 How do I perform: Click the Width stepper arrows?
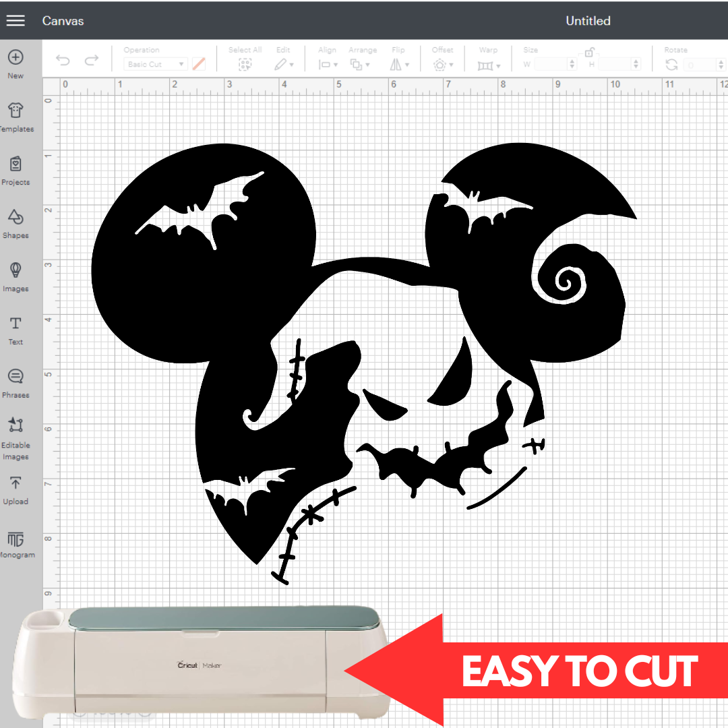tap(572, 64)
